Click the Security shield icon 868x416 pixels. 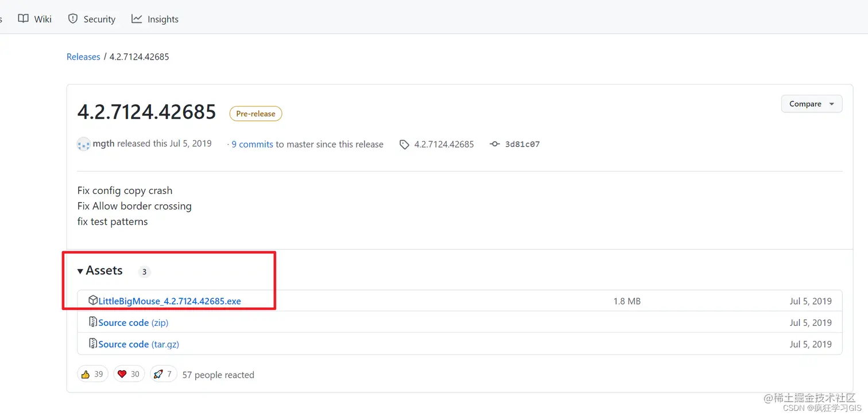73,19
